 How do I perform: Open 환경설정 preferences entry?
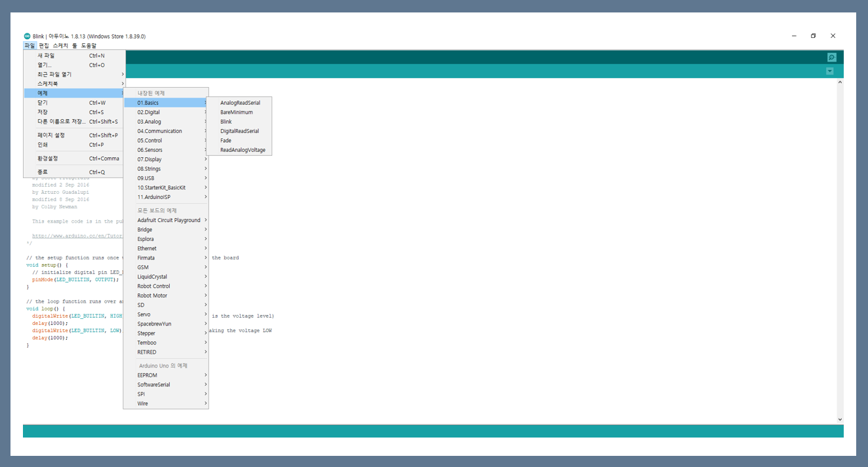[x=74, y=159]
